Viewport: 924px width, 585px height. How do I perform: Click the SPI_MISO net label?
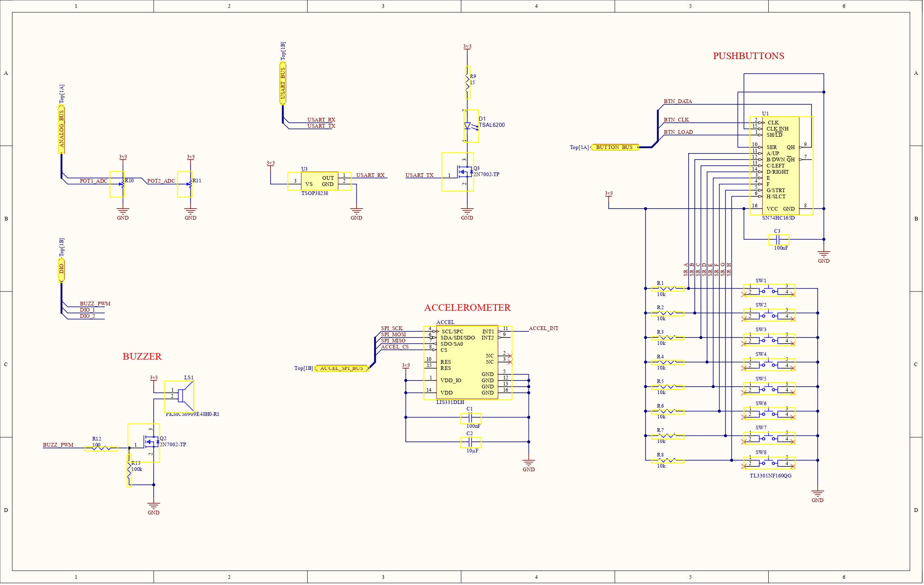[393, 341]
